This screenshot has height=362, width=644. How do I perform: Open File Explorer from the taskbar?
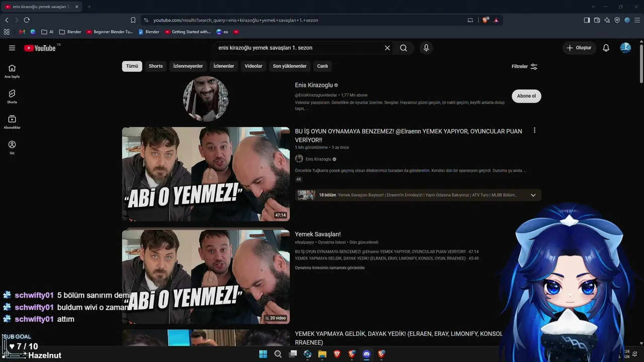pos(323,354)
